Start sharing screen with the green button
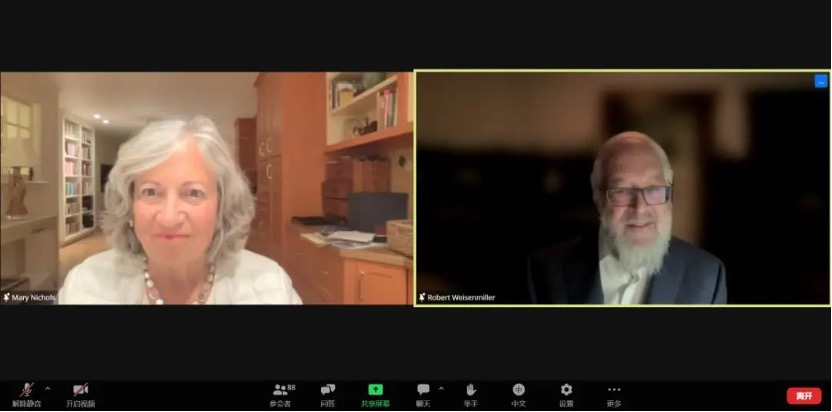This screenshot has width=832, height=412. tap(375, 391)
